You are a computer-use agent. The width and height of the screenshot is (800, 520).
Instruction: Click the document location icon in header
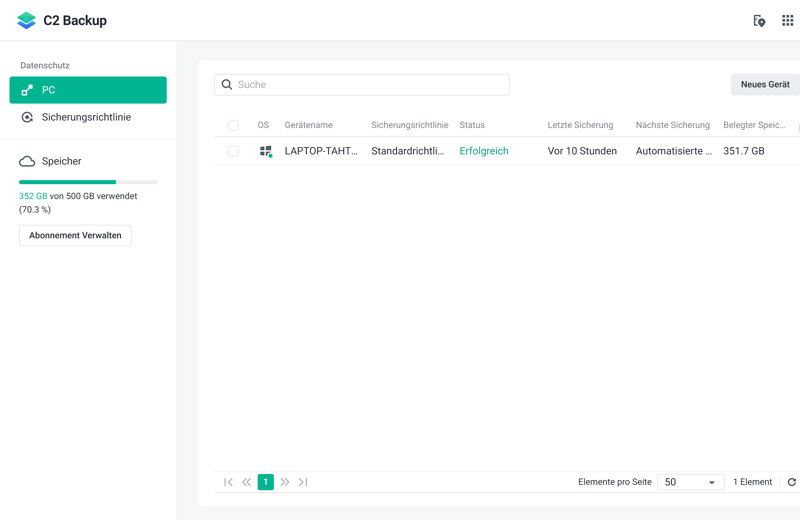click(759, 20)
